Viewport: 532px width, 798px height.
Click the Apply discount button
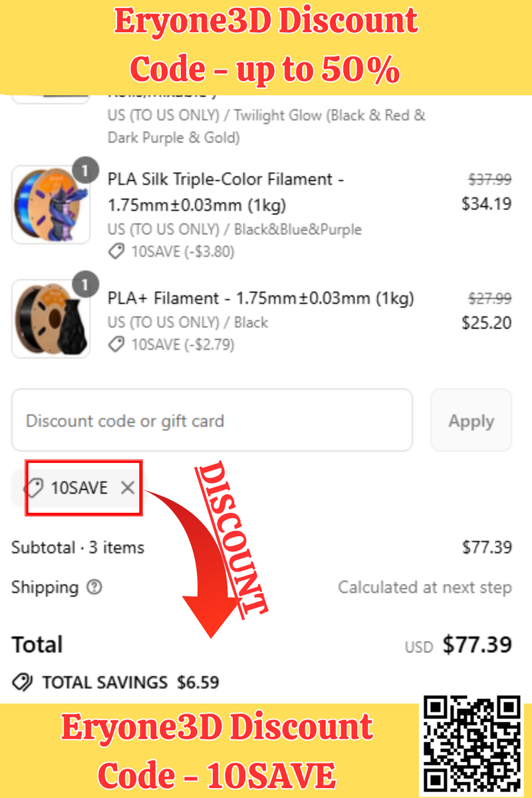point(471,421)
